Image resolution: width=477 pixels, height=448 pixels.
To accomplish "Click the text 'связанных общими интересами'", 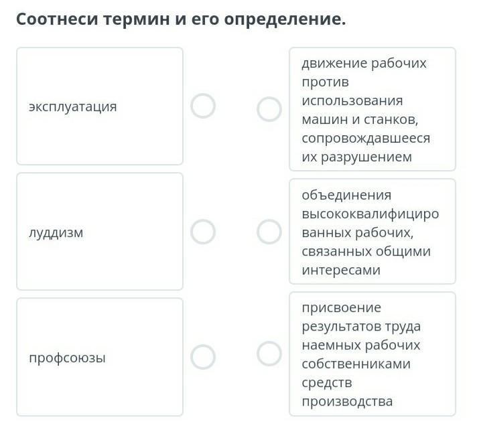I will click(x=366, y=260).
